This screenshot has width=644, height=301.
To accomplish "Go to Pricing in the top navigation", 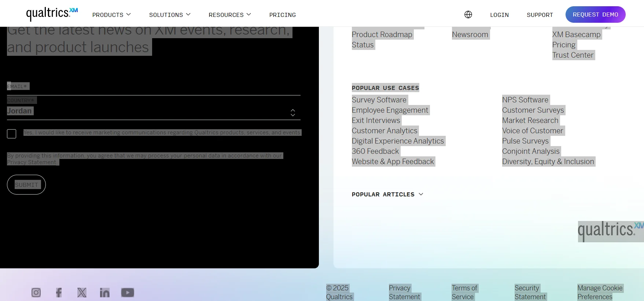I will point(283,15).
